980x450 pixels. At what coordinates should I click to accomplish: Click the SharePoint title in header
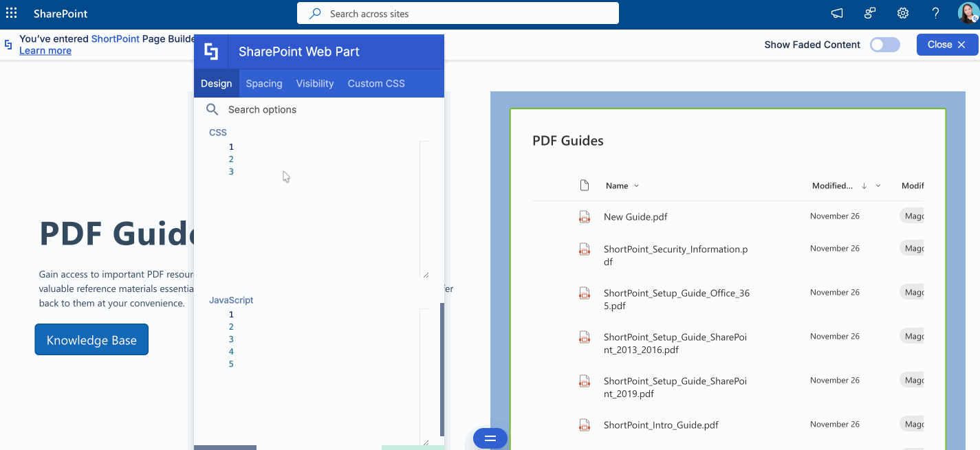tap(61, 14)
